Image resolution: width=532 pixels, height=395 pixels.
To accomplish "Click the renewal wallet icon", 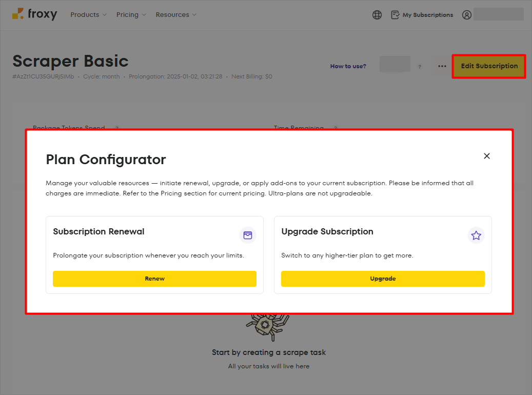I will pos(248,235).
